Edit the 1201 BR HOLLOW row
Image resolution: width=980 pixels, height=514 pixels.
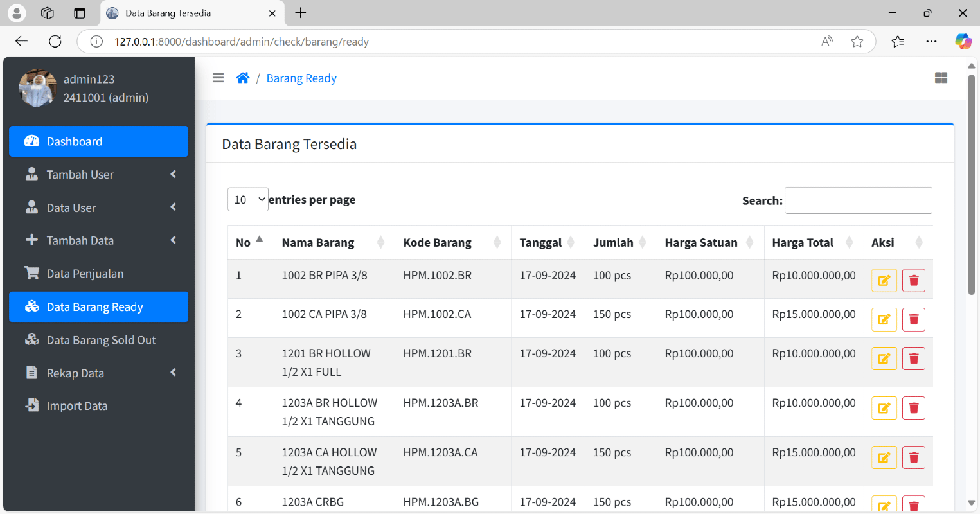884,359
